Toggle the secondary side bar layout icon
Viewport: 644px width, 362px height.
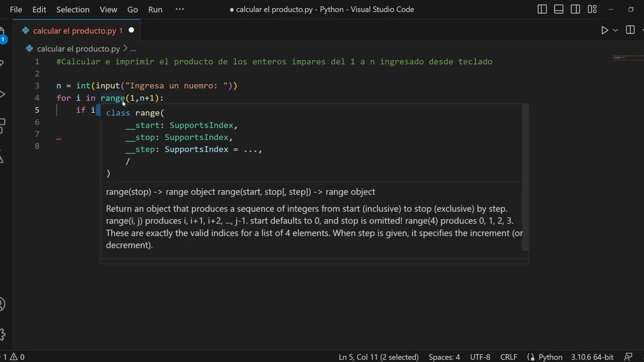pyautogui.click(x=575, y=10)
